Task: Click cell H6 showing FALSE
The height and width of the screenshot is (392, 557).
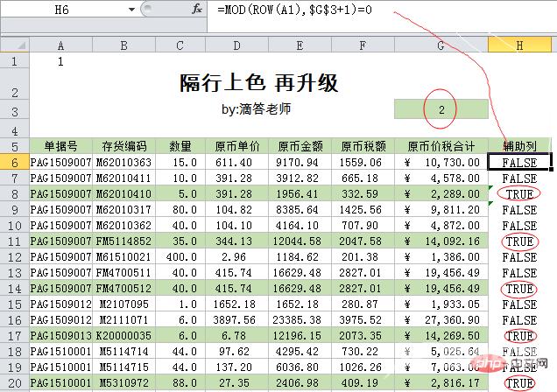Action: pos(520,163)
